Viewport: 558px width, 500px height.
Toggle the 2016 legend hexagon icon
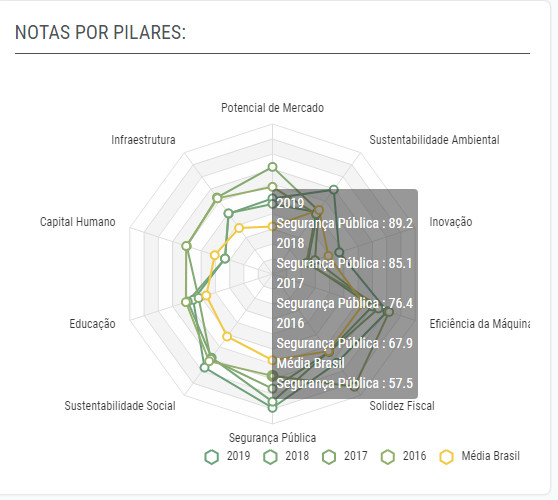pos(388,457)
